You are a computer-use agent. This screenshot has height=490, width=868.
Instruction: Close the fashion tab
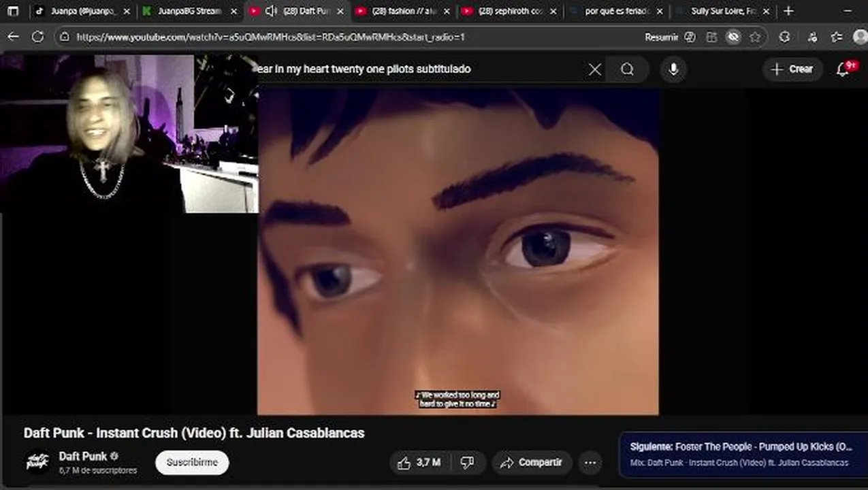click(x=447, y=11)
